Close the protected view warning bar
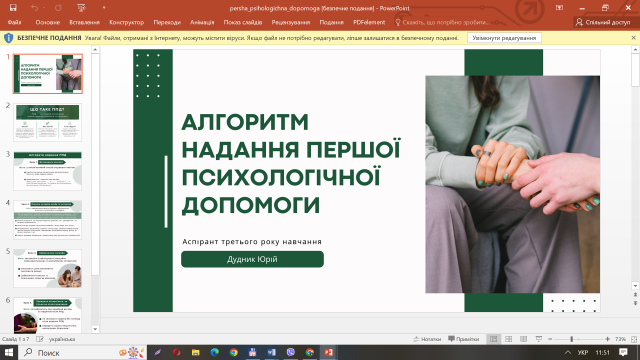Image resolution: width=640 pixels, height=360 pixels. [633, 38]
